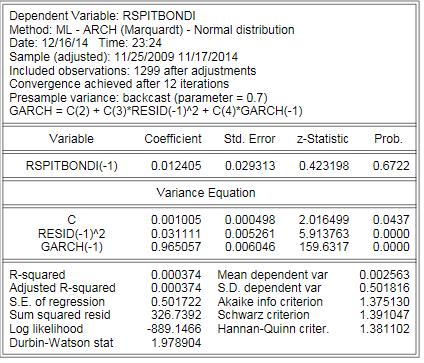Click the z-Statistic column header
424x363 pixels.
[x=323, y=139]
